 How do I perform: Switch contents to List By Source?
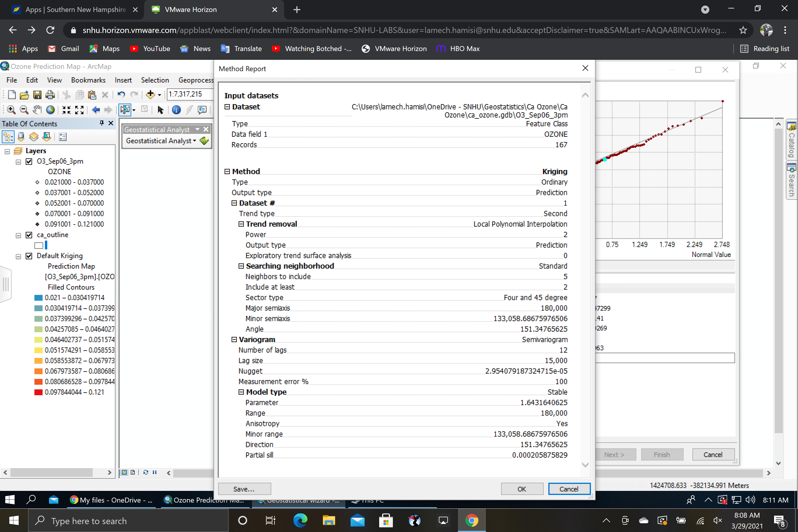click(x=21, y=137)
